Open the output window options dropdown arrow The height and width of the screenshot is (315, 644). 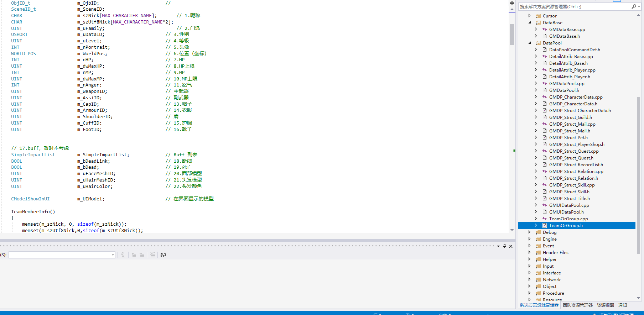(x=498, y=246)
